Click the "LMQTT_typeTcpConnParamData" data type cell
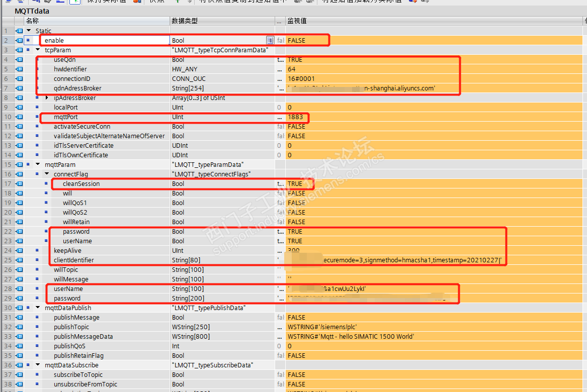This screenshot has height=392, width=587. [220, 50]
